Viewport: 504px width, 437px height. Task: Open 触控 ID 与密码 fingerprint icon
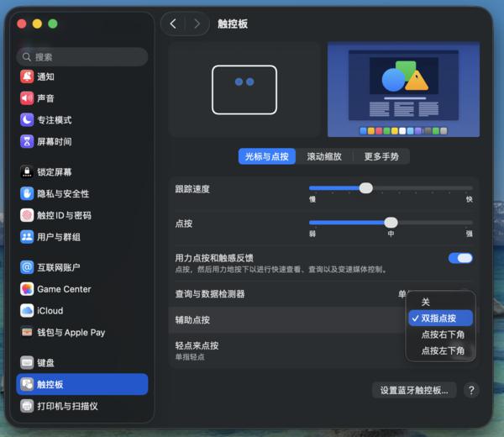(x=27, y=215)
